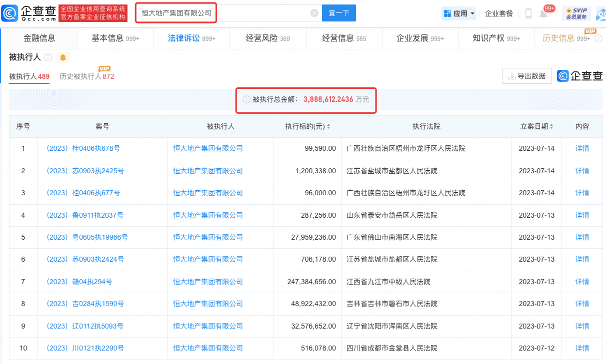The width and height of the screenshot is (606, 364).
Task: Switch to the 企业发展 tab
Action: pyautogui.click(x=420, y=38)
